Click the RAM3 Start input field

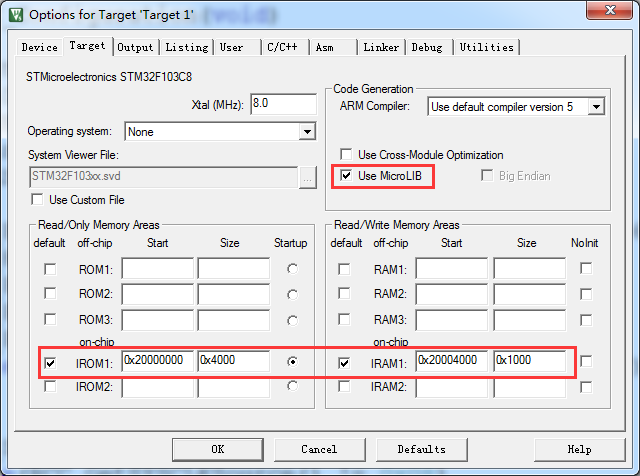(452, 320)
